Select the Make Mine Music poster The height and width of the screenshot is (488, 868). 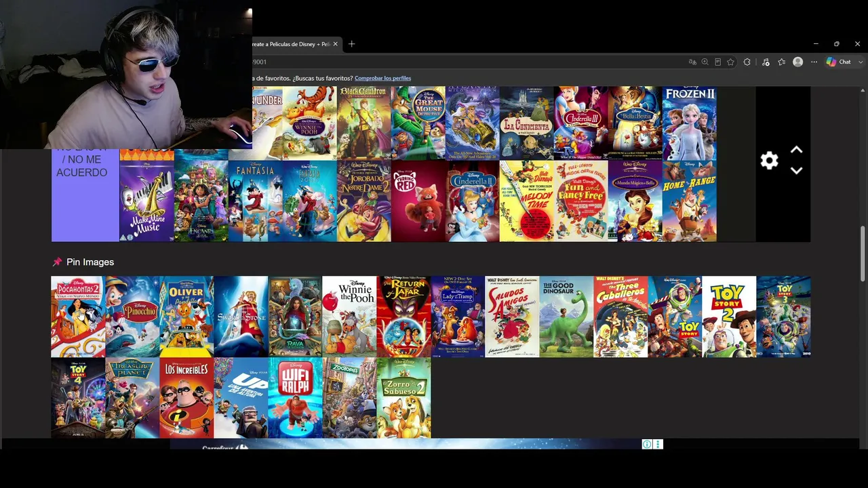point(146,201)
